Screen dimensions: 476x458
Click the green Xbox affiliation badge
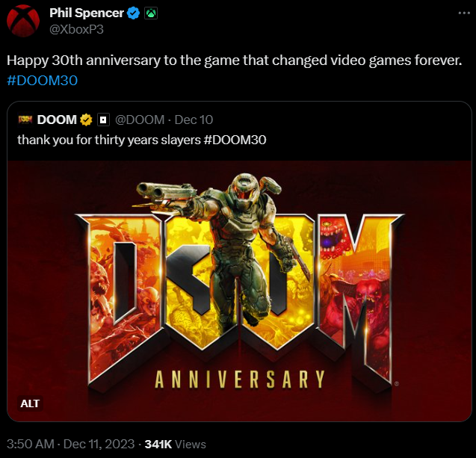point(151,13)
